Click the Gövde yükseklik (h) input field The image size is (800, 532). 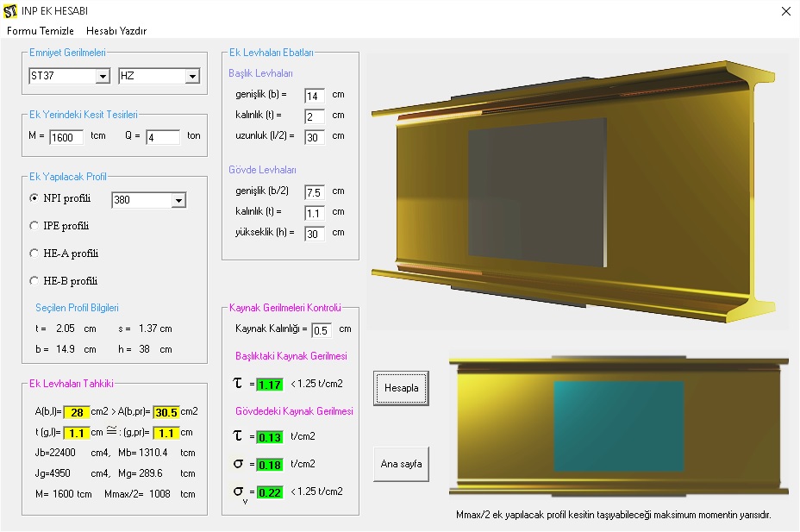[x=315, y=234]
